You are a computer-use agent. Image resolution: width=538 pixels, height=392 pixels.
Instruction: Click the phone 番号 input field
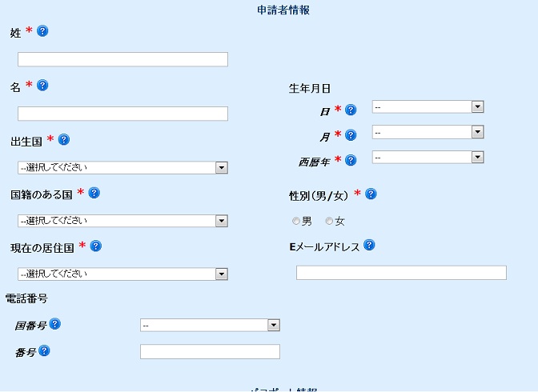coord(210,351)
